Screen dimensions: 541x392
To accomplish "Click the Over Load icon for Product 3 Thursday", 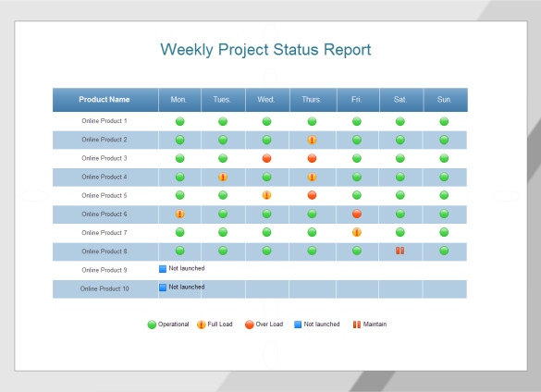I will click(x=312, y=158).
